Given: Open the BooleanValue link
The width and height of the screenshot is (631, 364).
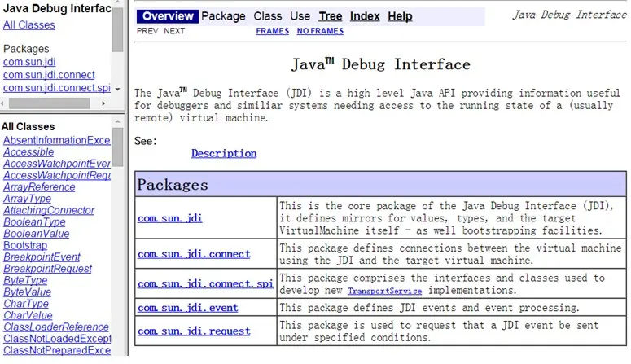Looking at the screenshot, I should [36, 234].
